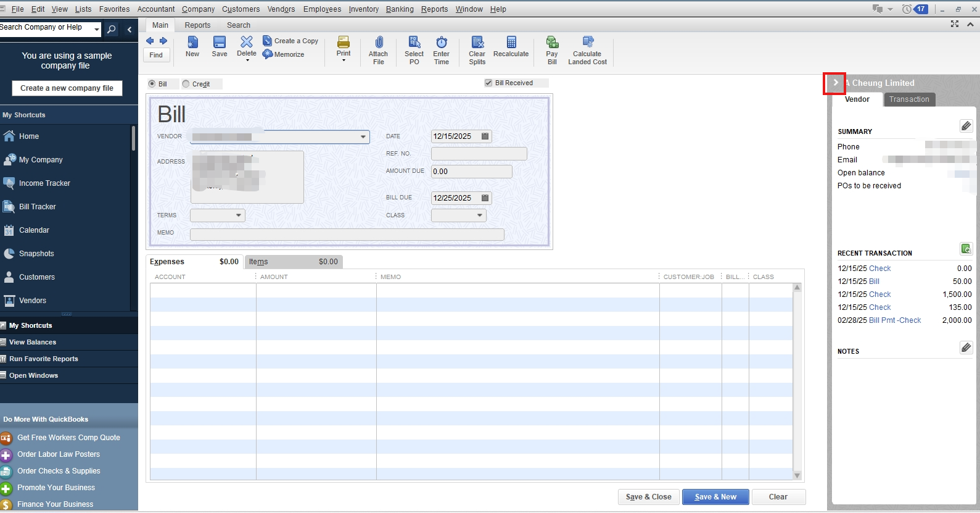Click the Memorize icon
The image size is (980, 513).
pyautogui.click(x=267, y=54)
